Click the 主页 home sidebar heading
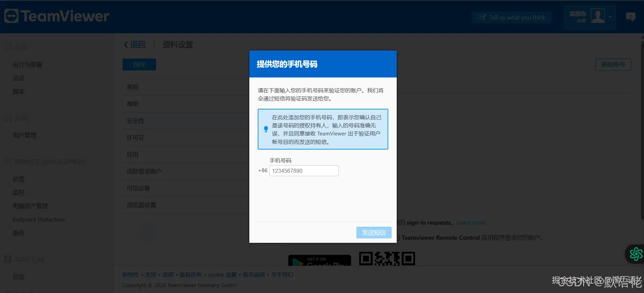 pos(21,47)
